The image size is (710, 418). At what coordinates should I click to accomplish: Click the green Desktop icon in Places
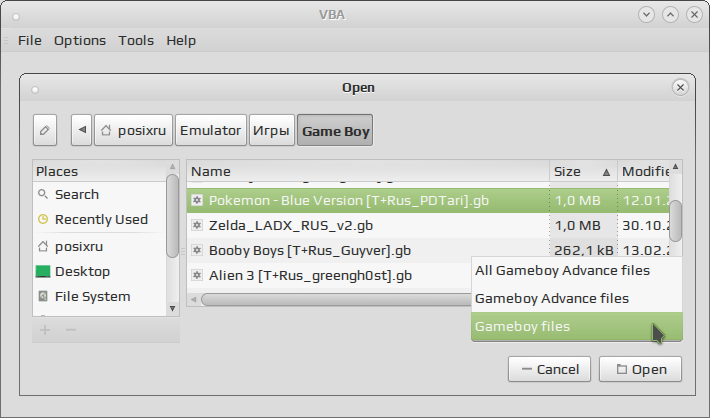tap(43, 271)
